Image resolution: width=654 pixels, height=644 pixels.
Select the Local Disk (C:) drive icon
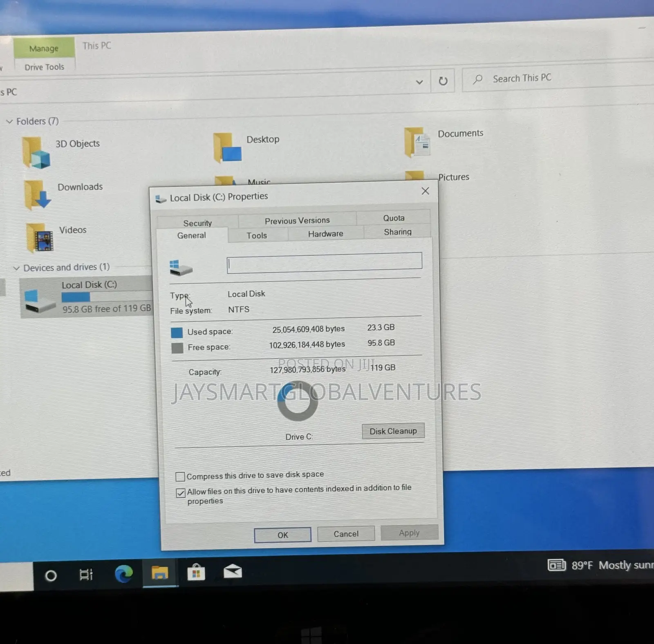click(40, 301)
